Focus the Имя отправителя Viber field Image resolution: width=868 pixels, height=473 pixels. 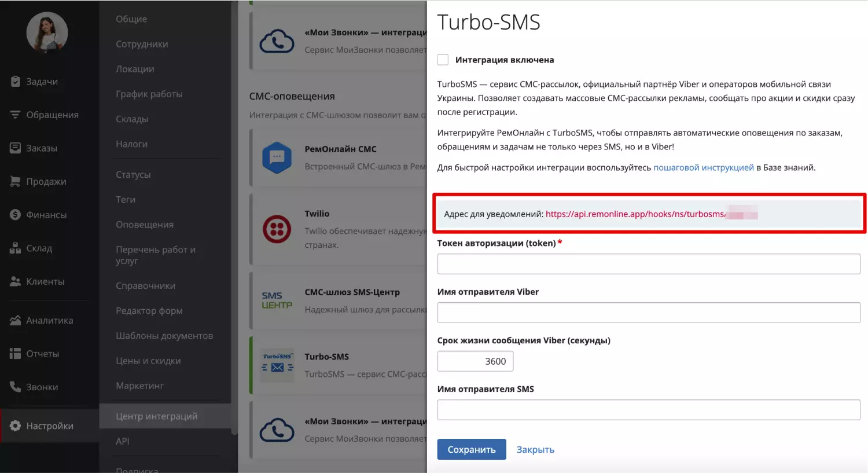click(649, 313)
